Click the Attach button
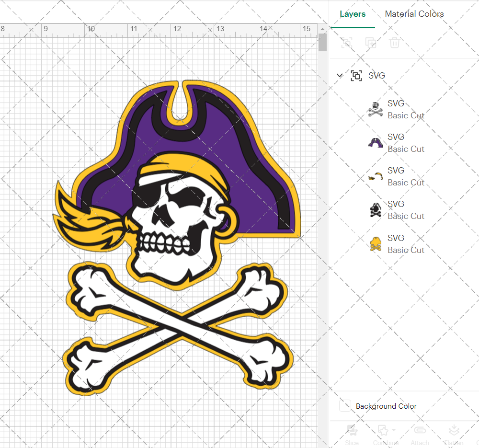 tap(420, 435)
